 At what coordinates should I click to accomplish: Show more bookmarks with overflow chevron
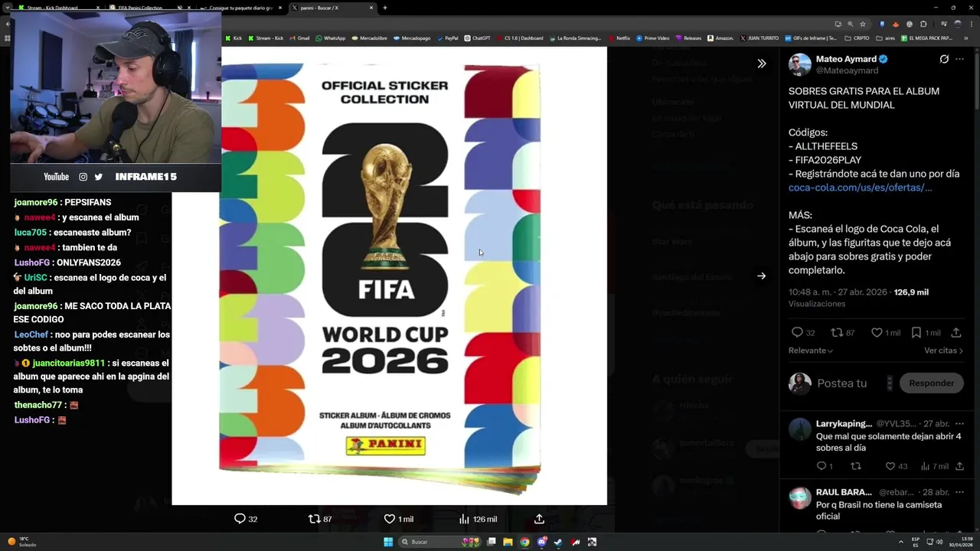tap(965, 37)
